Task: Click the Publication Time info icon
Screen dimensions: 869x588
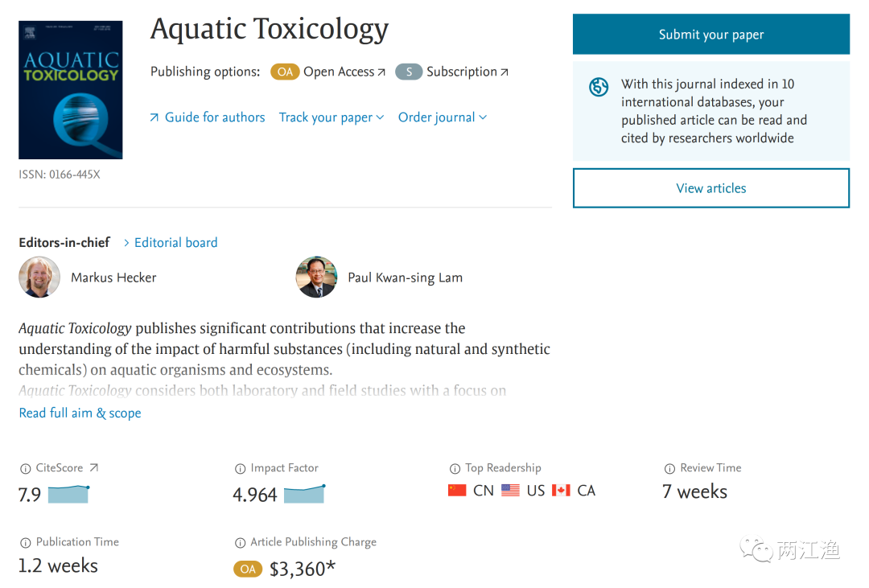Action: [26, 542]
